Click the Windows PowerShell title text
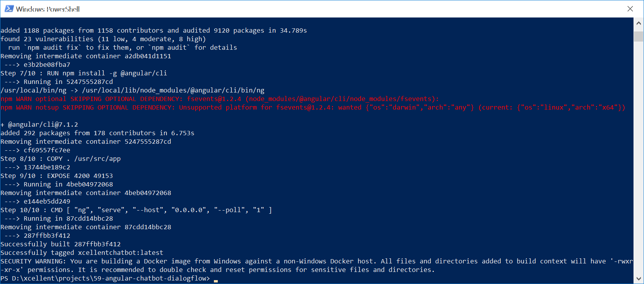The width and height of the screenshot is (644, 284). pyautogui.click(x=48, y=9)
